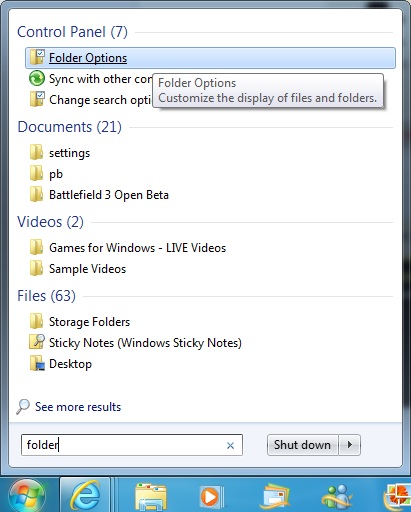The height and width of the screenshot is (512, 411).
Task: Expand the Shut down options arrow
Action: (350, 445)
